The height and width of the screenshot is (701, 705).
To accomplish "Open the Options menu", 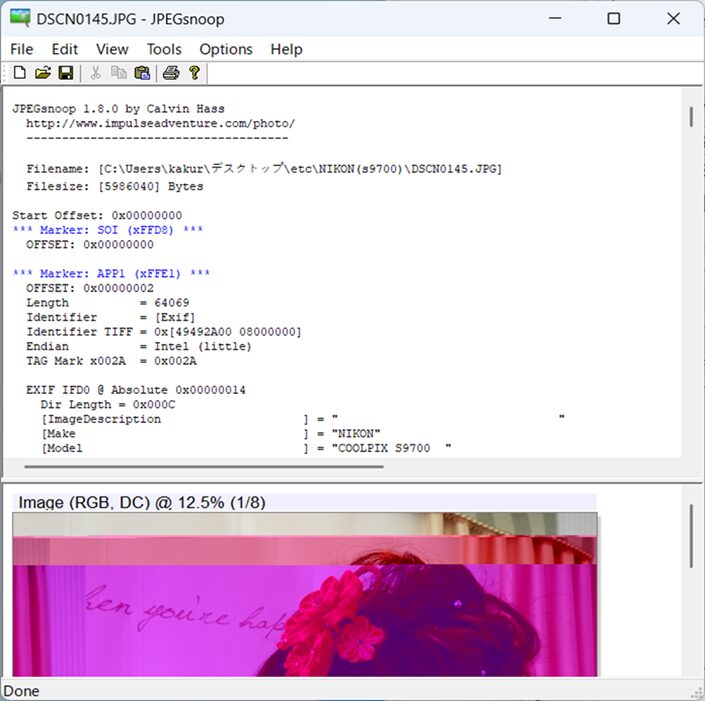I will click(x=226, y=49).
